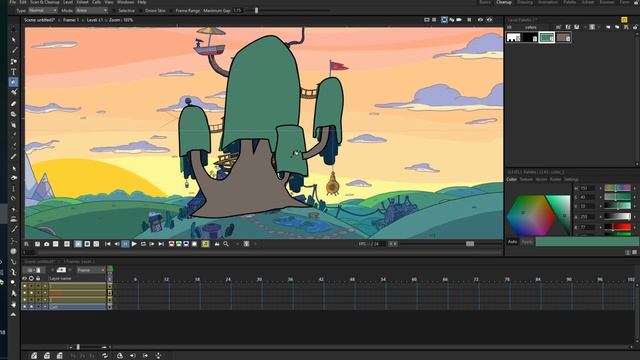This screenshot has height=360, width=640.
Task: Click the H hue slider in style editor
Action: click(618, 188)
